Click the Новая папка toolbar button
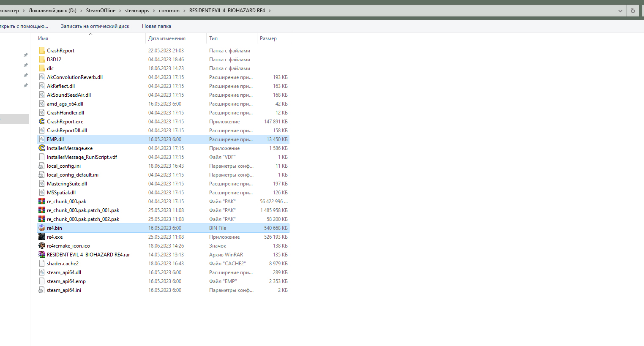This screenshot has height=346, width=644. (x=156, y=26)
